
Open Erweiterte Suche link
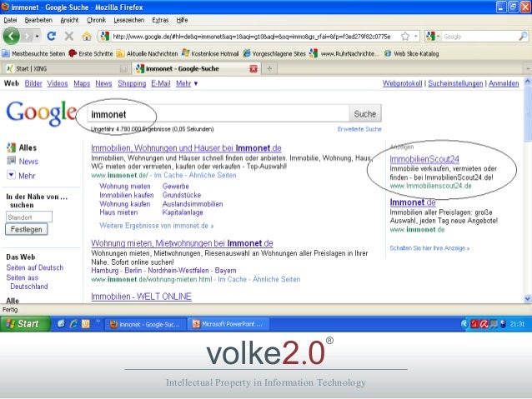359,129
